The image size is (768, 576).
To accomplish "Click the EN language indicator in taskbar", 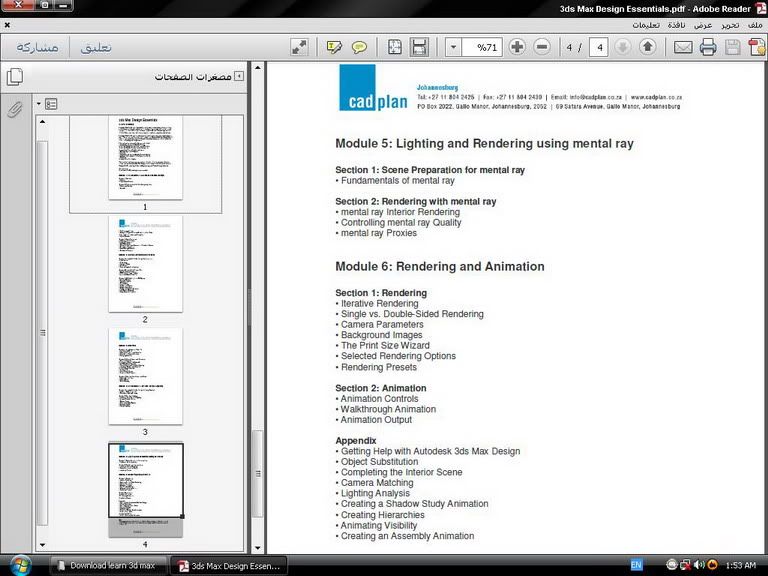I will [636, 565].
